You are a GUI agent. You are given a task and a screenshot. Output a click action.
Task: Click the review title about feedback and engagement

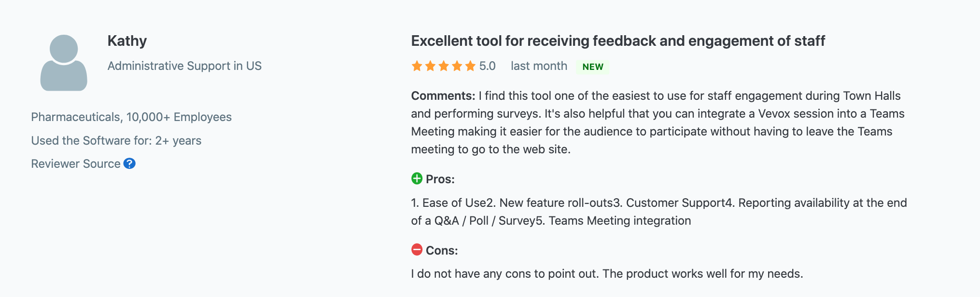[617, 41]
